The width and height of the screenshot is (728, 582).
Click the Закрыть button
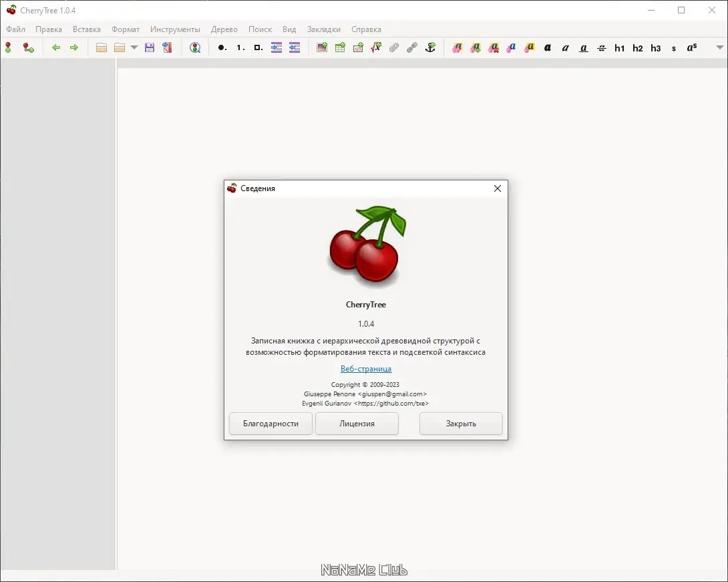(461, 424)
